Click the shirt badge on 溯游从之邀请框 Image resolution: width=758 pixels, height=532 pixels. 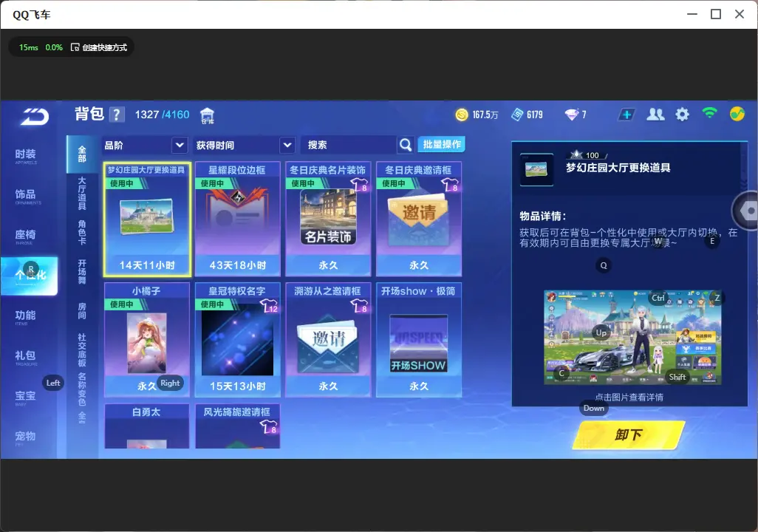(x=360, y=306)
